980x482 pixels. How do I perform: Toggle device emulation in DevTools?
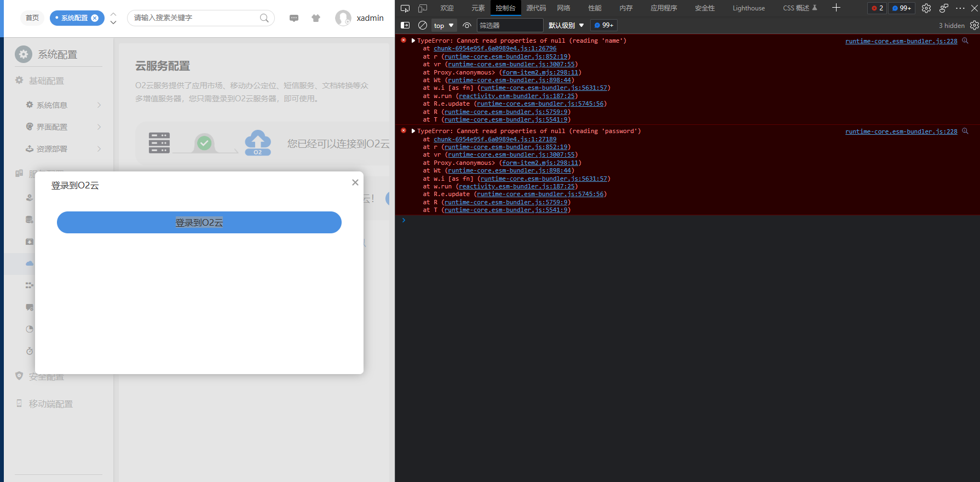coord(423,8)
